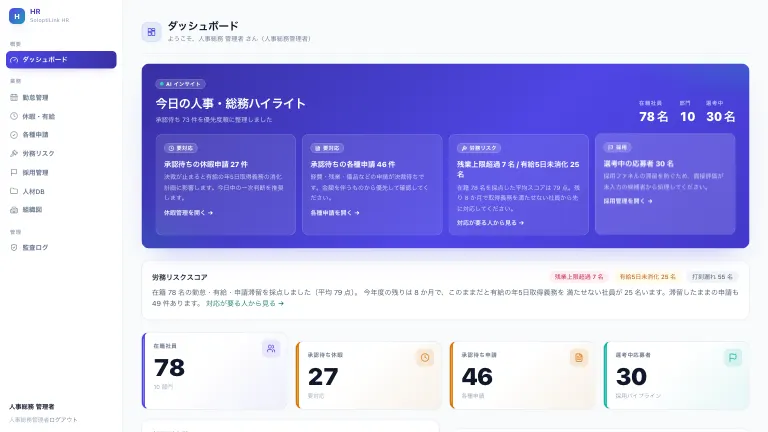The width and height of the screenshot is (768, 432).
Task: Click the 労務リスク gavel icon in sidebar
Action: click(14, 153)
